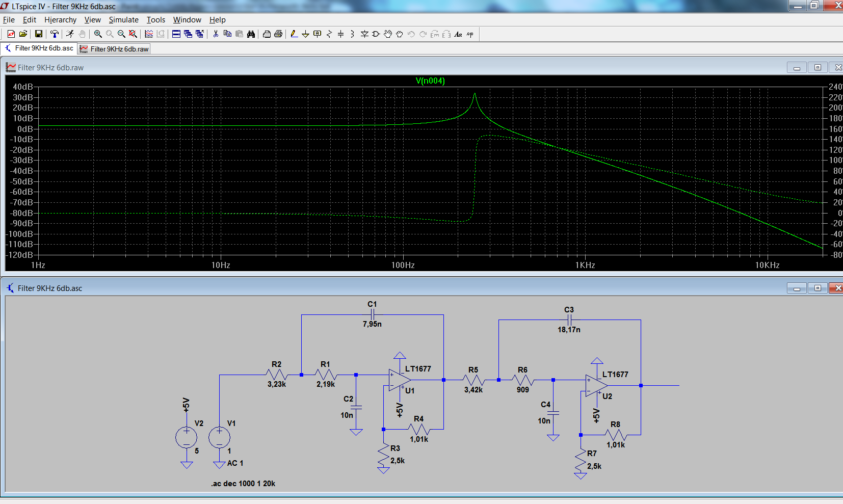Open the Control Panel hammer icon
The image size is (843, 504).
55,34
